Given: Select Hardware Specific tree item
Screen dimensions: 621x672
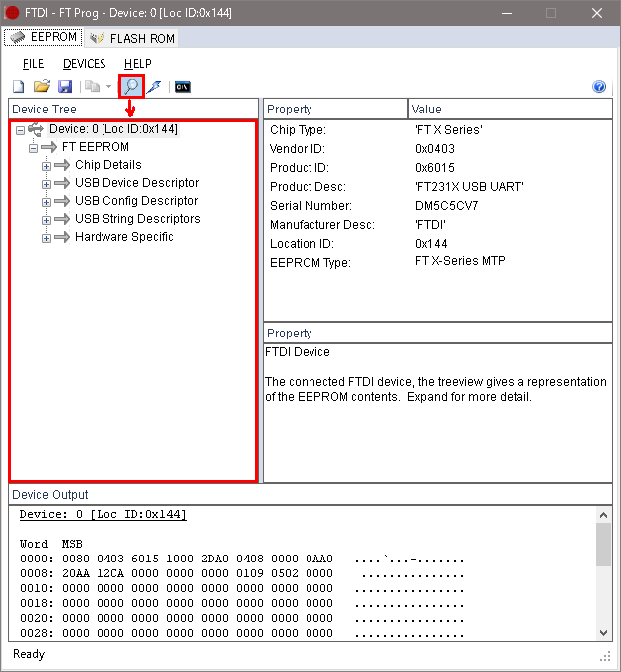Looking at the screenshot, I should pos(123,237).
